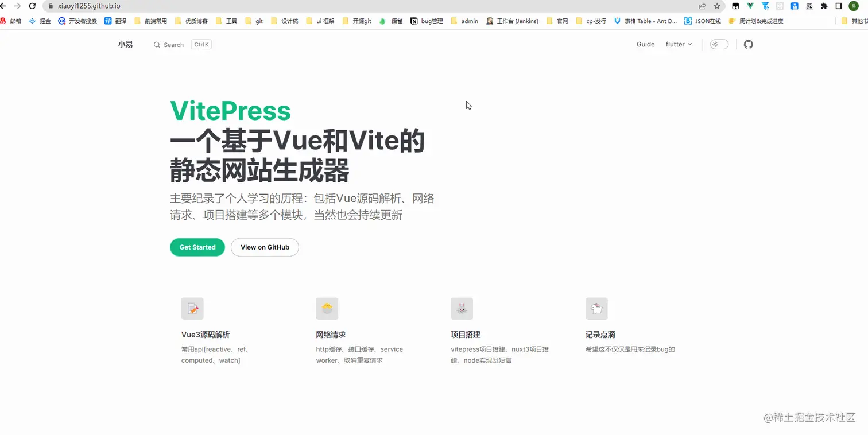Image resolution: width=868 pixels, height=435 pixels.
Task: Select the 记录点滴 sheep icon
Action: coord(596,309)
